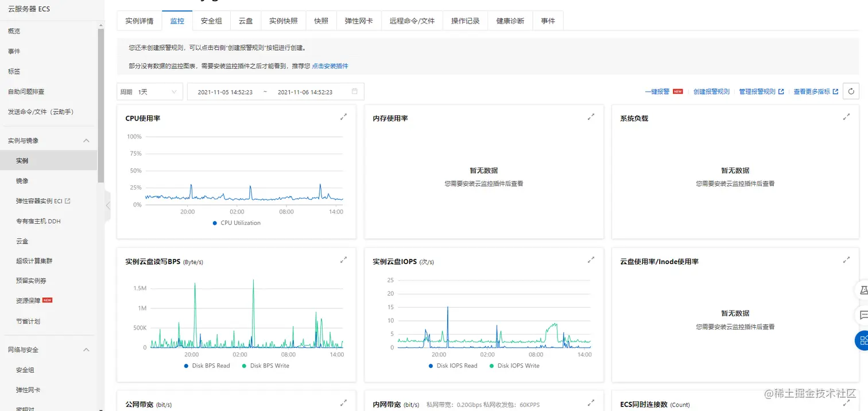
Task: Expand the 内存使用率 chart to fullscreen
Action: pos(591,117)
